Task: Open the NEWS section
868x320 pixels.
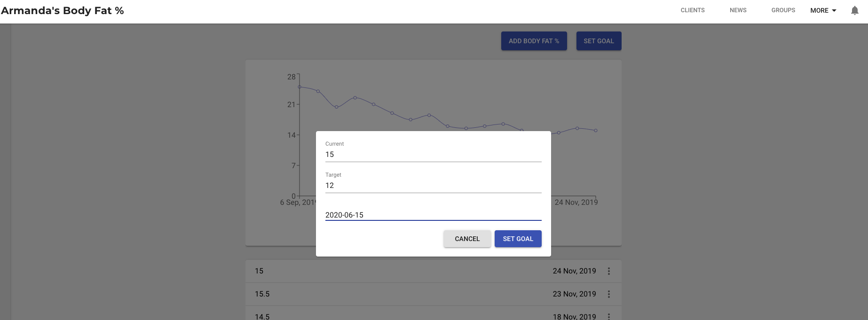Action: (738, 10)
